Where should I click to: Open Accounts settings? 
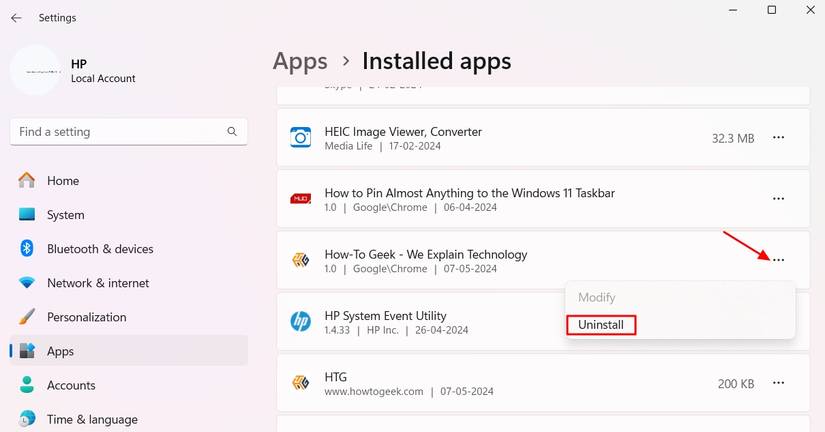(129, 385)
